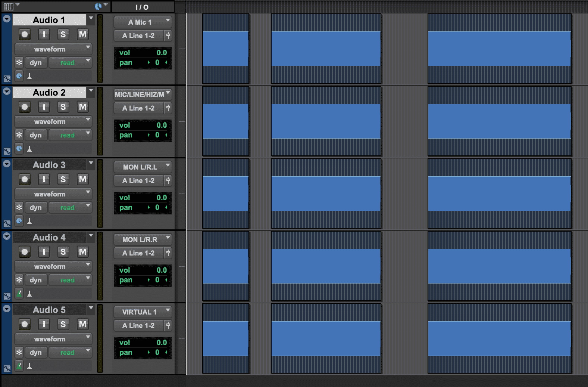Click the Audio 4 metronome timebase icon
This screenshot has height=387, width=588.
click(19, 293)
